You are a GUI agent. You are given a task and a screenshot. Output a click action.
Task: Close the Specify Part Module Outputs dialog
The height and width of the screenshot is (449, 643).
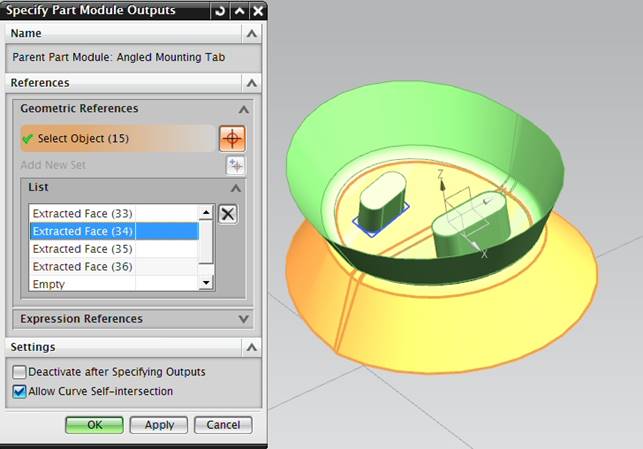point(258,11)
